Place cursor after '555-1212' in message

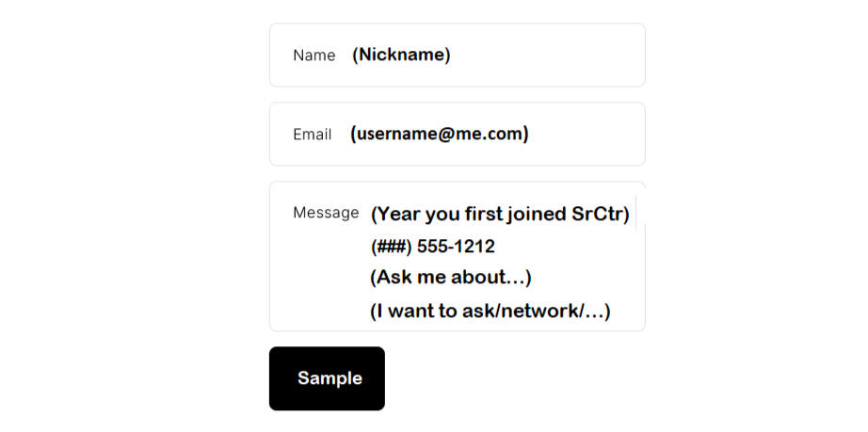[x=497, y=247]
